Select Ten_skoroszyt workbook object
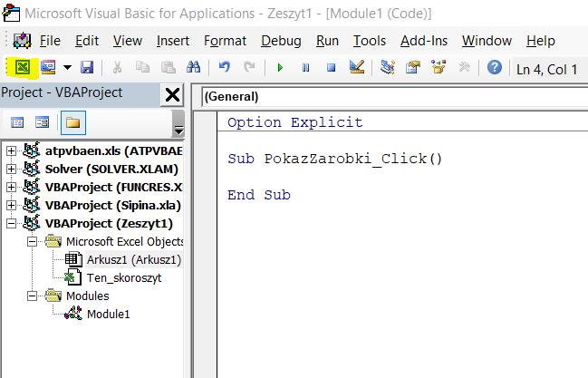The height and width of the screenshot is (378, 588). tap(124, 277)
